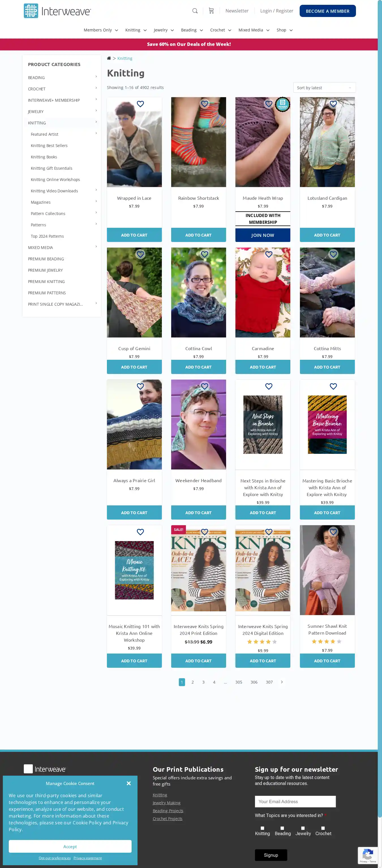Add Wrapped in Lace to wishlist heart
This screenshot has height=868, width=382.
pyautogui.click(x=140, y=104)
